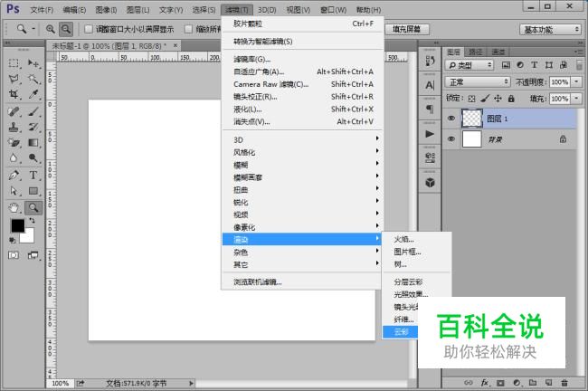This screenshot has width=588, height=391.
Task: Click the white background color swatch
Action: 29,237
